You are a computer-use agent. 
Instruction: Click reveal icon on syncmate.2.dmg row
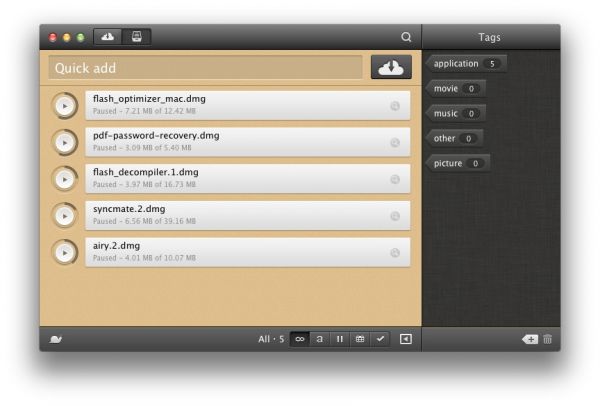pyautogui.click(x=395, y=216)
